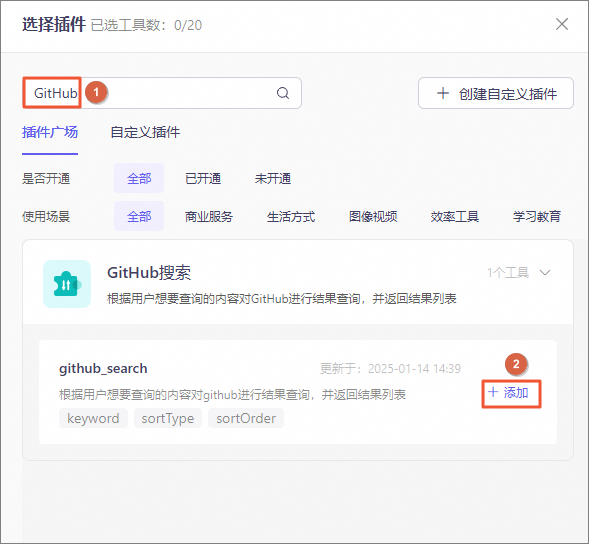Choose the 生活方式 scenario filter
Image resolution: width=589 pixels, height=544 pixels.
(291, 216)
